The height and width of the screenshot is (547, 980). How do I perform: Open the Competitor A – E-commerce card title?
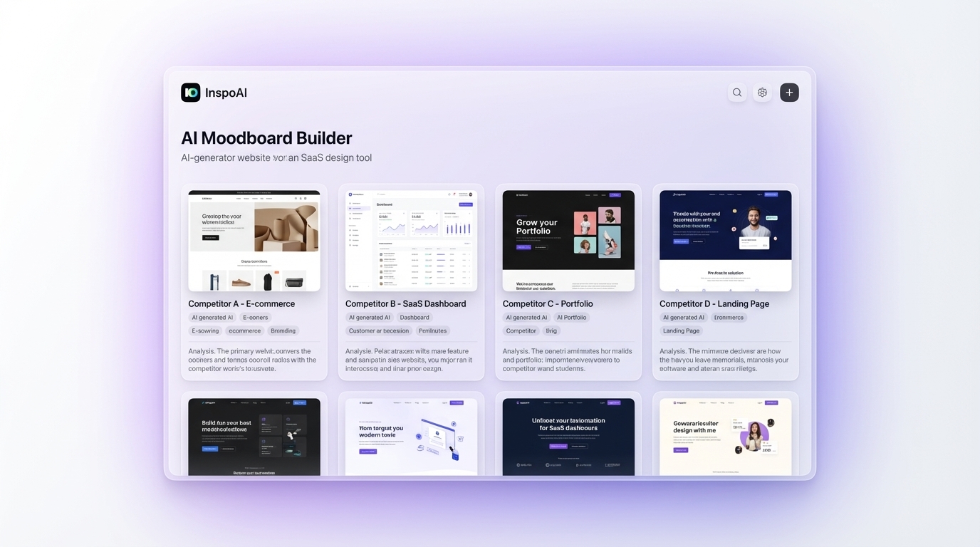241,303
